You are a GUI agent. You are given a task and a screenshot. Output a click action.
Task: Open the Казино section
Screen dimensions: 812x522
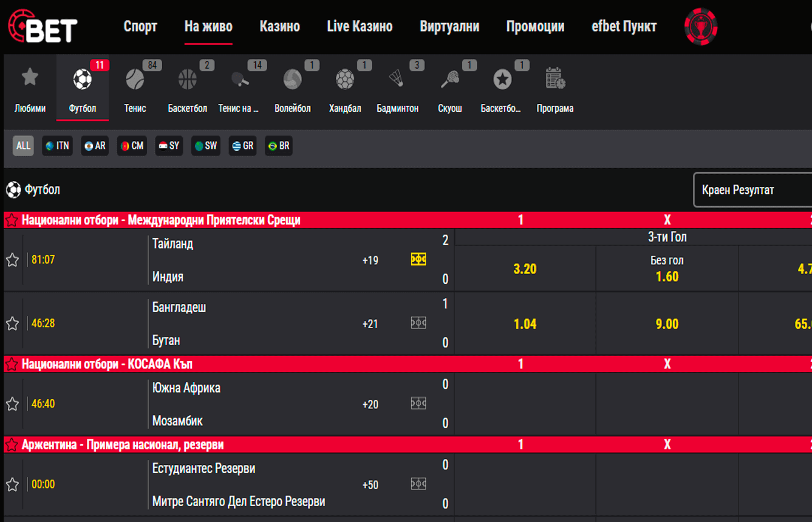280,27
